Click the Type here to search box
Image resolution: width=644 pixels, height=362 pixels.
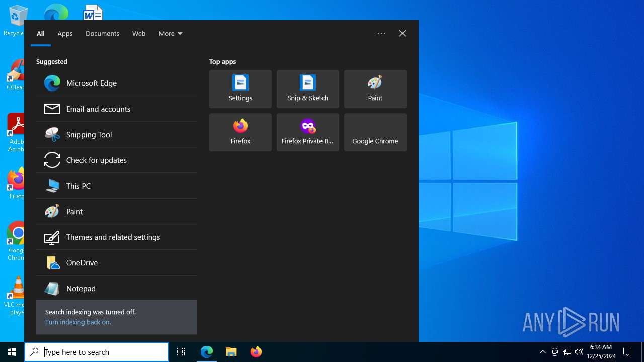coord(97,352)
